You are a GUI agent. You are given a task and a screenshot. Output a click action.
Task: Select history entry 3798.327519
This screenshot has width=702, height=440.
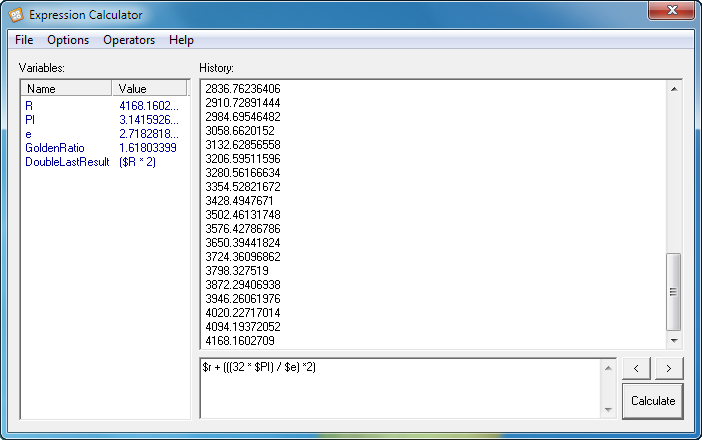point(237,270)
